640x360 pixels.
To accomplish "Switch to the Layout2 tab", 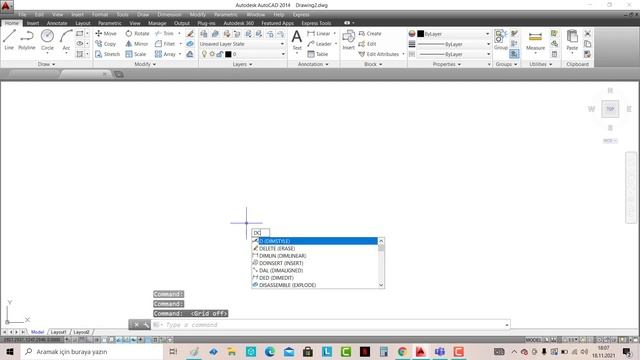I will [81, 332].
